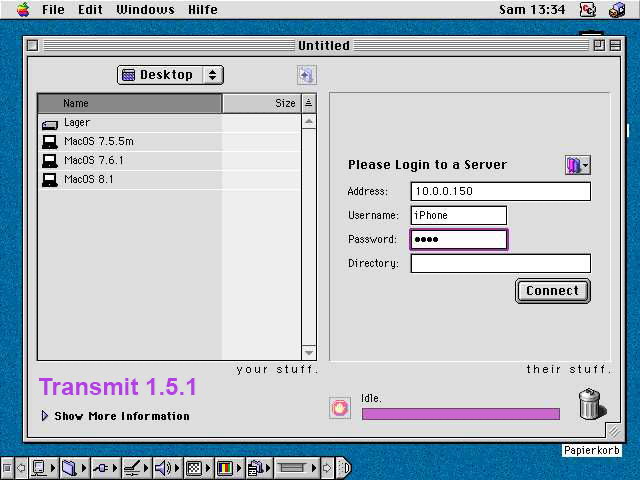Open the Desktop folder popup menu
This screenshot has width=640, height=480.
(170, 75)
